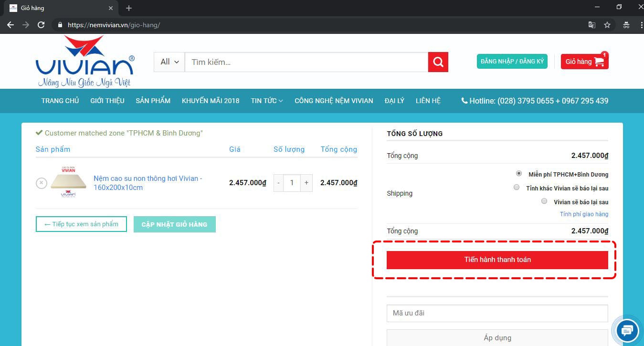The width and height of the screenshot is (644, 346).
Task: Click the mattress product thumbnail
Action: click(x=68, y=183)
